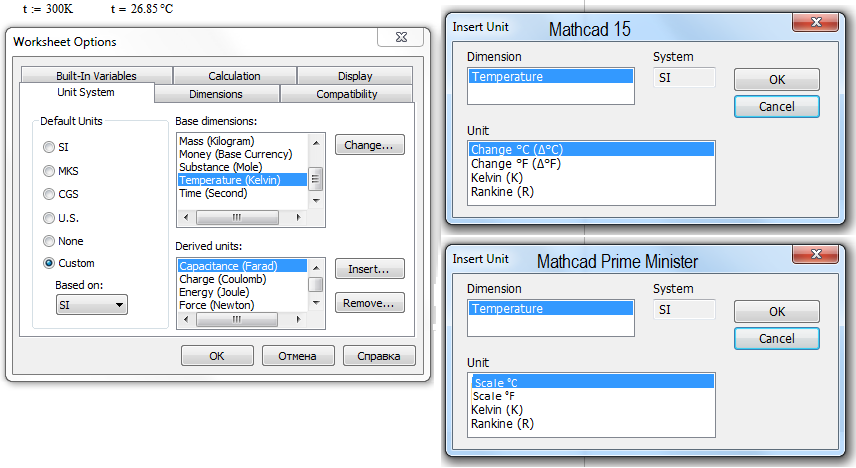The image size is (856, 468).
Task: Click derived units horizontal scroll right arrow
Action: (298, 319)
